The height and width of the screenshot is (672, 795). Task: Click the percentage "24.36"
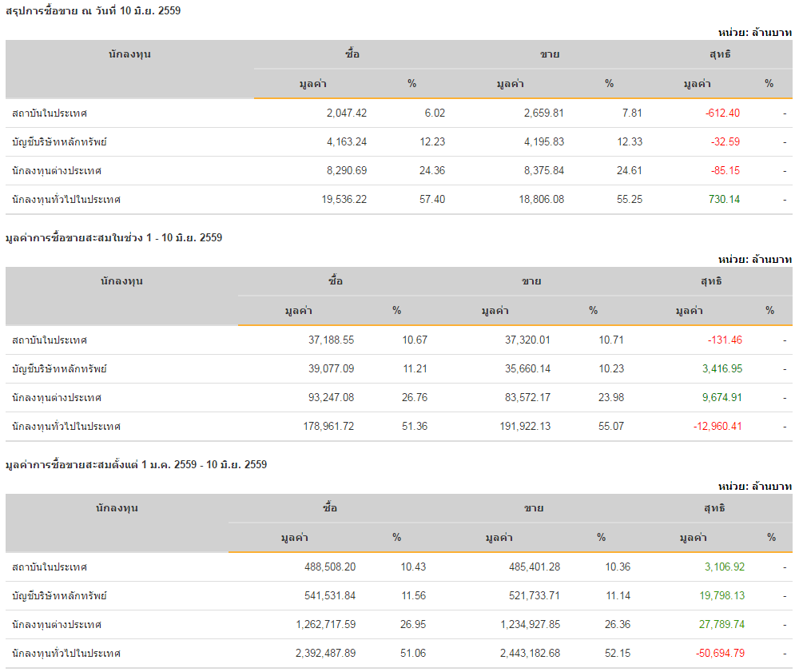tap(432, 171)
